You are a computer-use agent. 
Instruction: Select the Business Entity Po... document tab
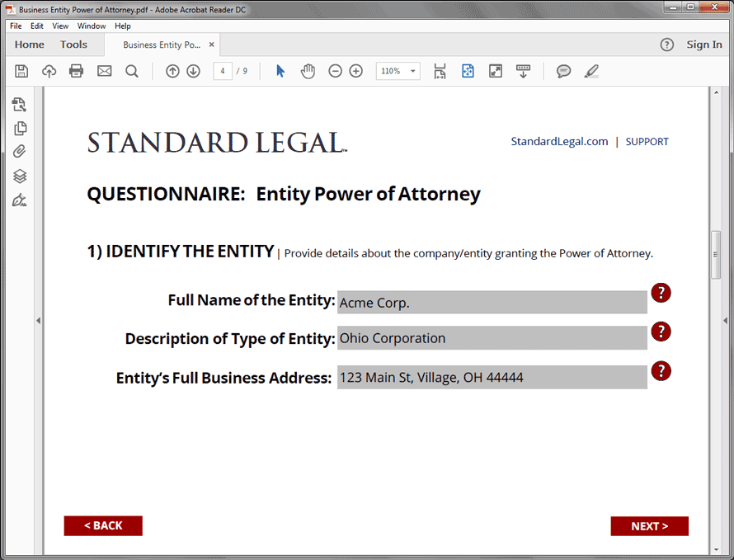(x=162, y=45)
